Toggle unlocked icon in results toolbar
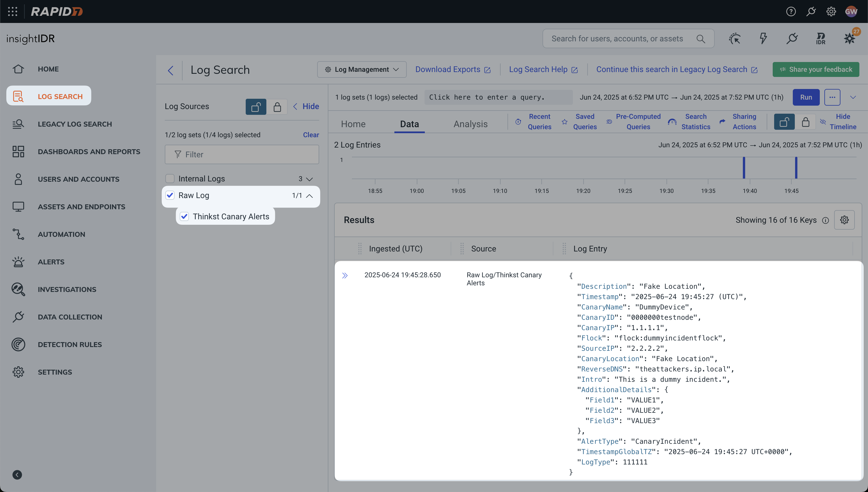Viewport: 868px width, 492px height. (x=784, y=122)
